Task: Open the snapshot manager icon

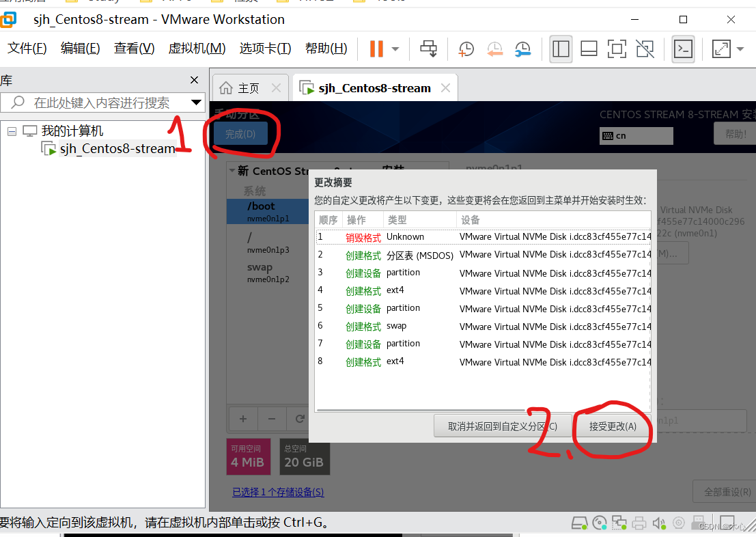Action: click(522, 49)
